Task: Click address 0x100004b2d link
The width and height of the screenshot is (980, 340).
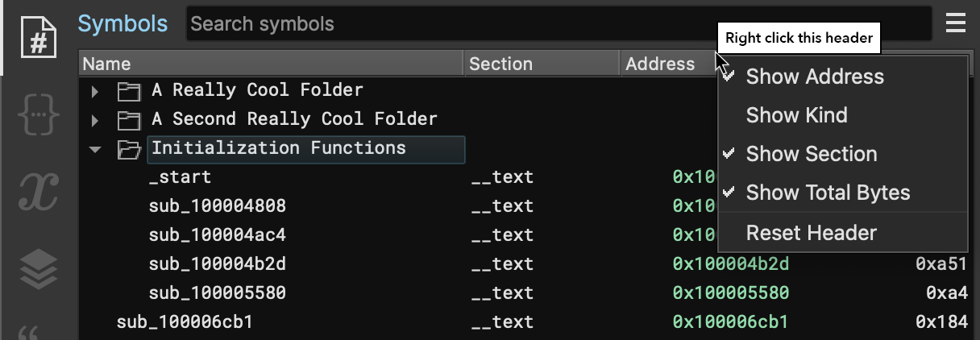Action: (x=730, y=263)
